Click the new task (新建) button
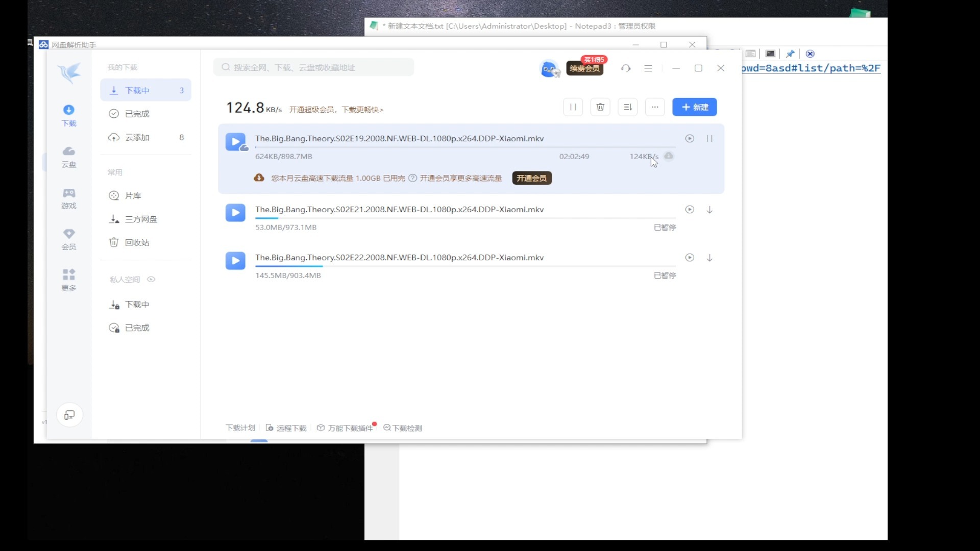 [694, 107]
